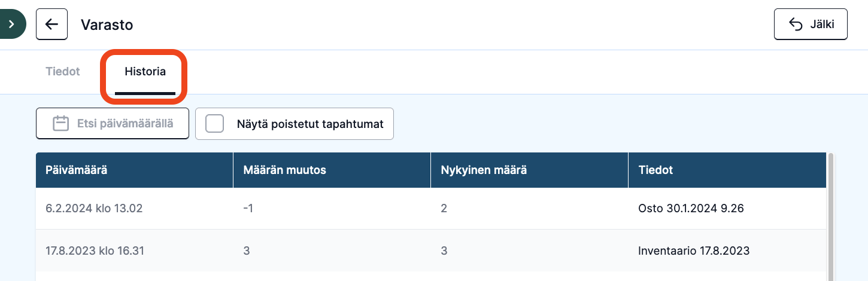Click the table's vertical scrollbar
Screen dimensions: 868x281
click(x=830, y=216)
